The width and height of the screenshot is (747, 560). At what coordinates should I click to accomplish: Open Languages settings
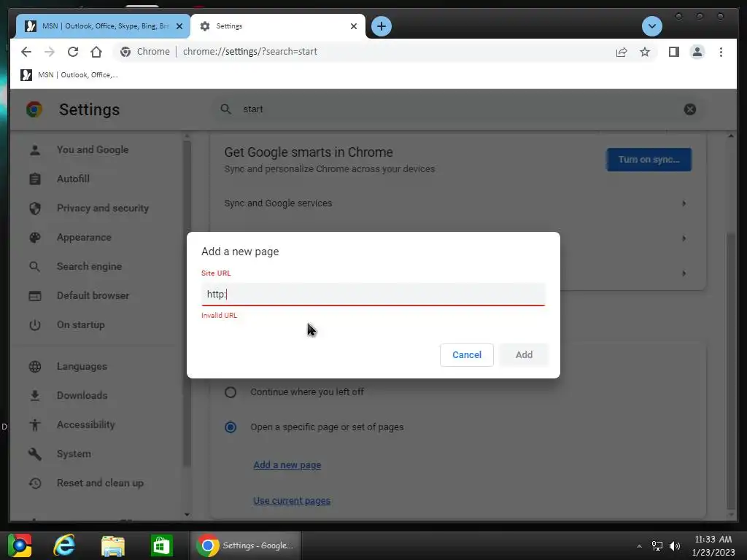[x=82, y=367]
